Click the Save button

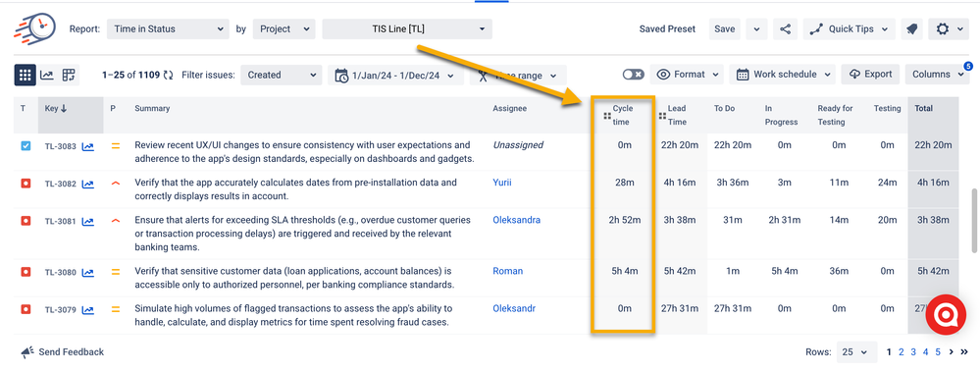(x=724, y=28)
